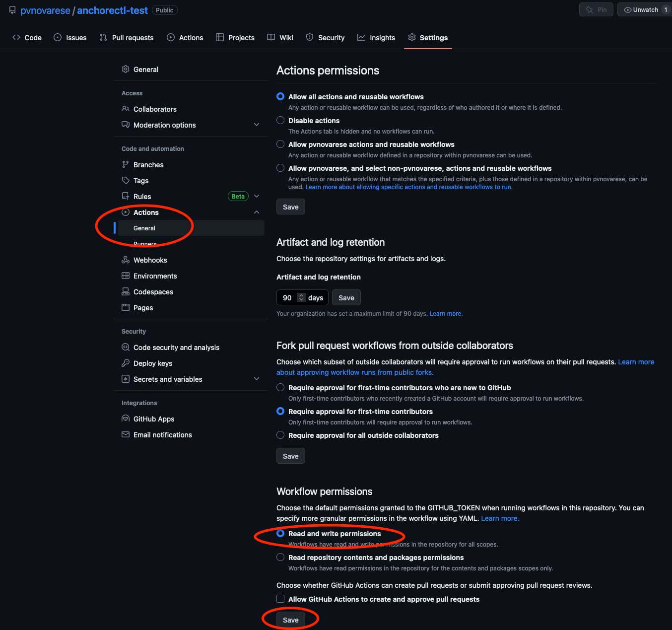This screenshot has width=672, height=630.
Task: Click the Webhooks icon in sidebar
Action: [x=126, y=260]
